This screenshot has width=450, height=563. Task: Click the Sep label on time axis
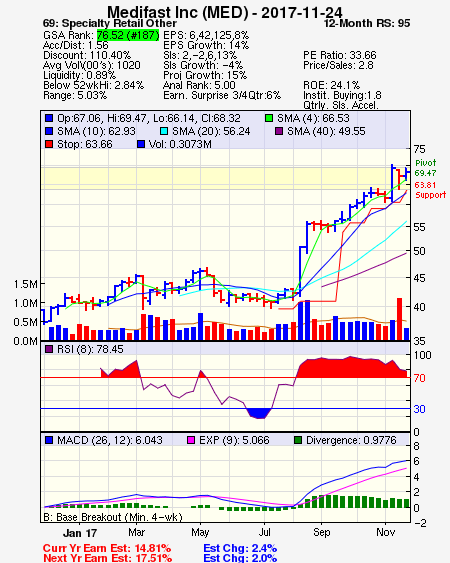click(321, 532)
